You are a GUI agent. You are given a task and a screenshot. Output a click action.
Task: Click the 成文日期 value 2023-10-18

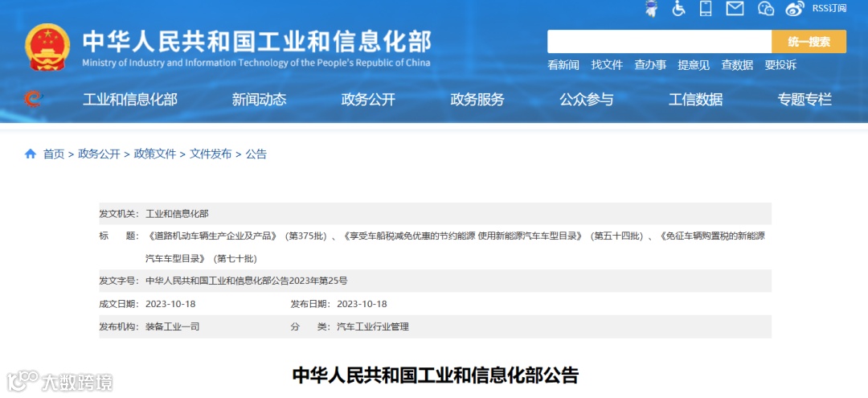pyautogui.click(x=170, y=304)
